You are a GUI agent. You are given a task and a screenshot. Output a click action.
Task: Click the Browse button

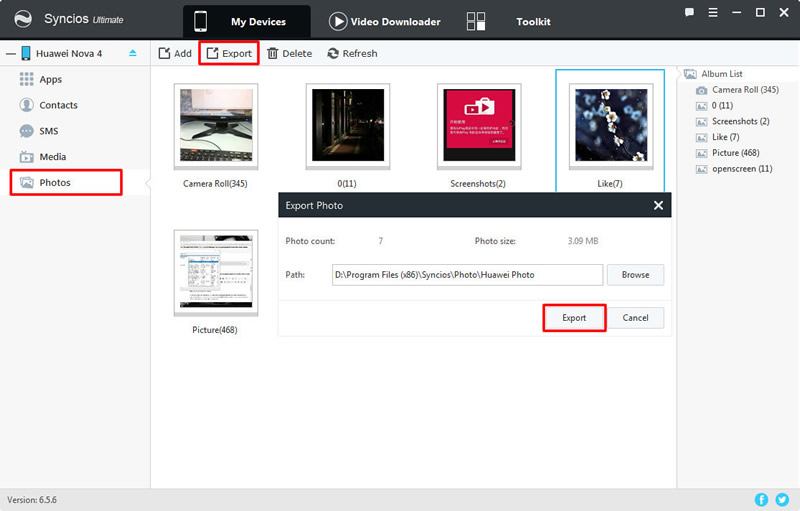[x=635, y=275]
